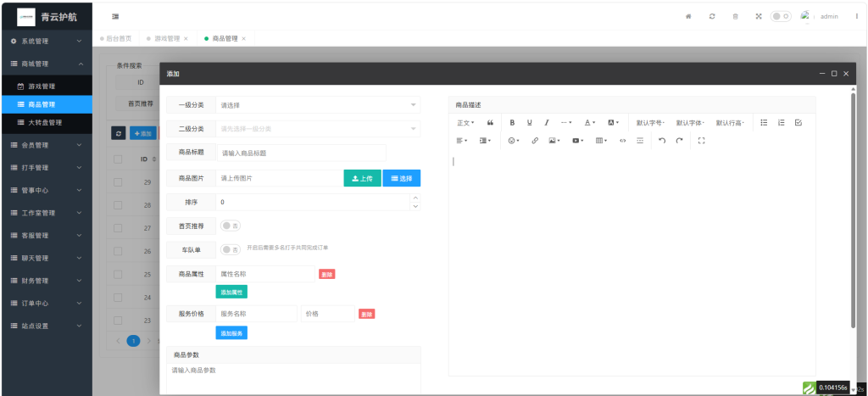
Task: Open the 默认字号 font size dropdown
Action: pyautogui.click(x=650, y=123)
